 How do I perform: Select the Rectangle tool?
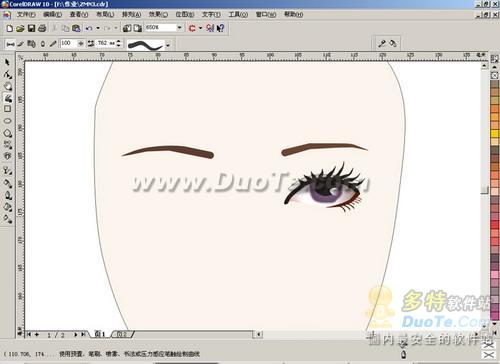[8, 109]
